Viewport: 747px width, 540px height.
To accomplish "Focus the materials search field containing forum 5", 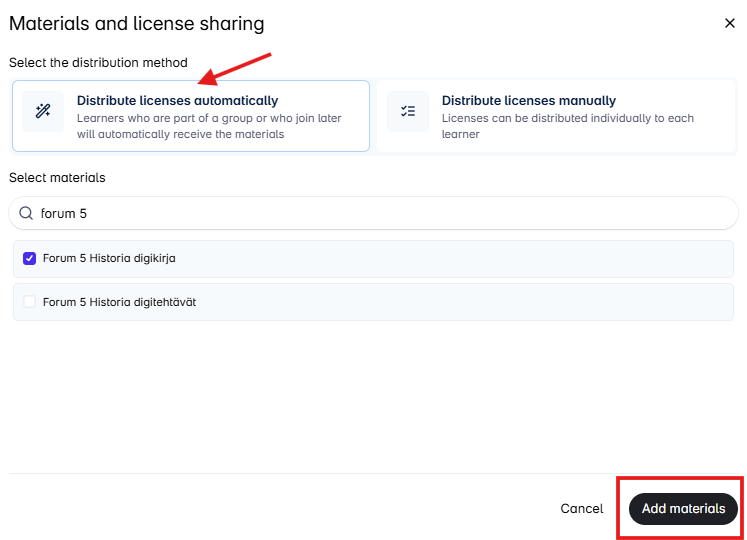I will pos(380,213).
